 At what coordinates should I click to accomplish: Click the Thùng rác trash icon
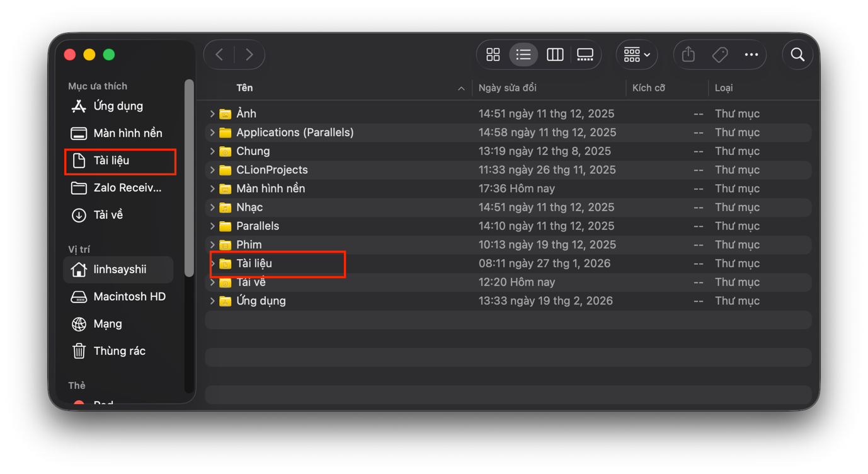[x=79, y=351]
